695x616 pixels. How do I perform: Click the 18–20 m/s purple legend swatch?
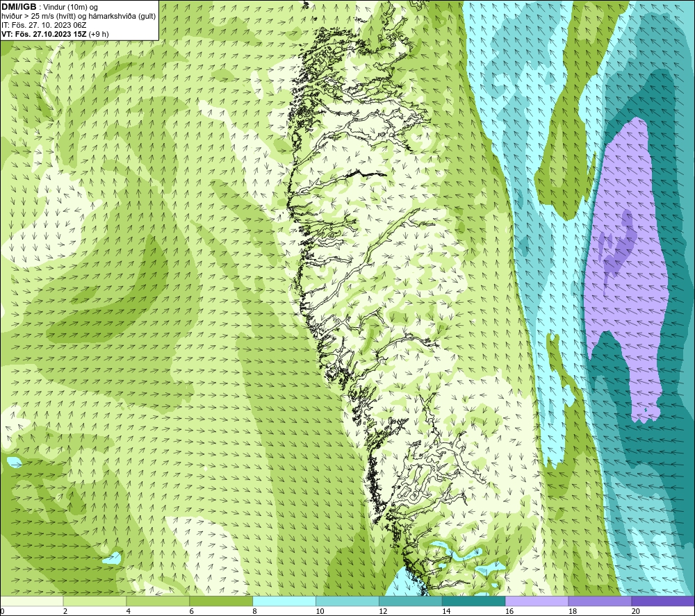[600, 601]
